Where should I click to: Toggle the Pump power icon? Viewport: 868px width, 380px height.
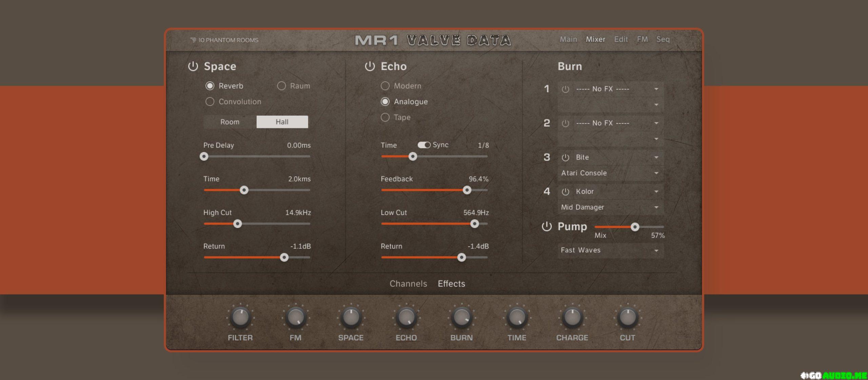coord(547,226)
